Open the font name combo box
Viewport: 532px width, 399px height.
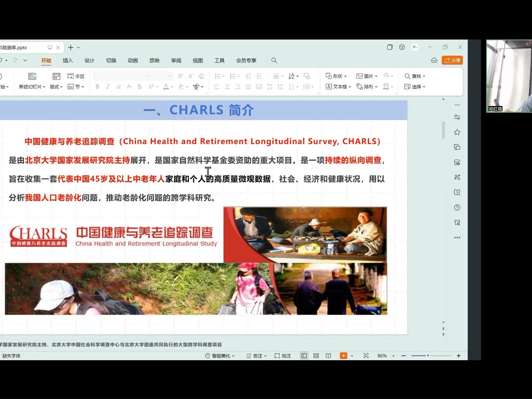[121, 76]
